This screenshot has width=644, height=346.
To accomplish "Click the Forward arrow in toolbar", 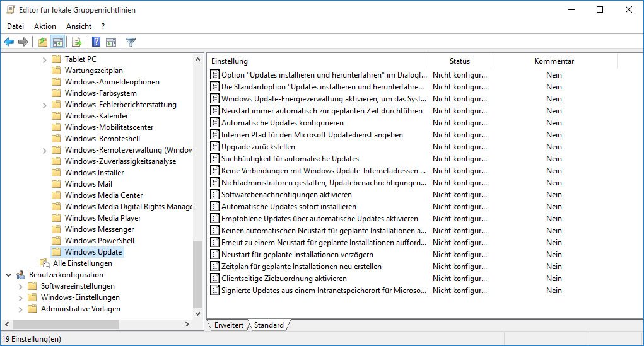I will [23, 42].
